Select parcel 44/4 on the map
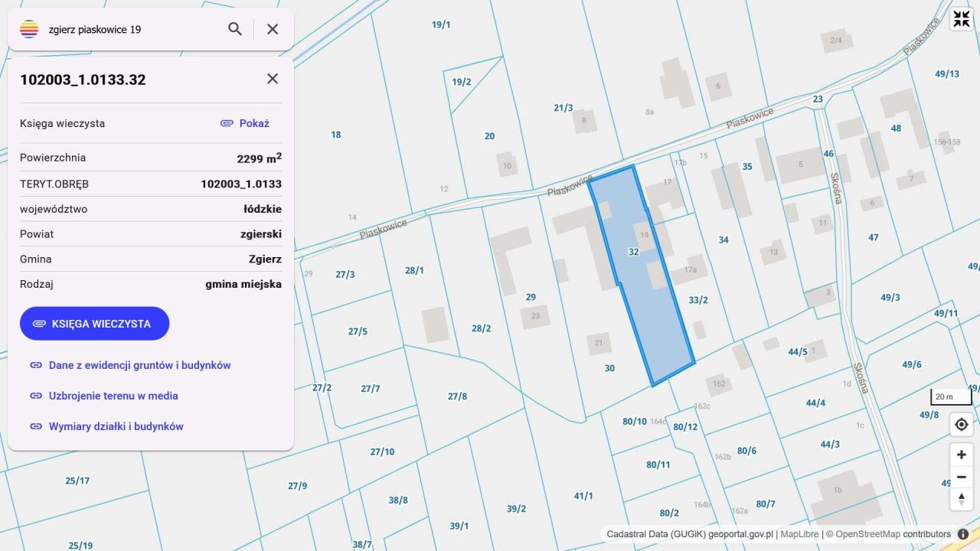Screen dimensions: 980x551 [815, 403]
